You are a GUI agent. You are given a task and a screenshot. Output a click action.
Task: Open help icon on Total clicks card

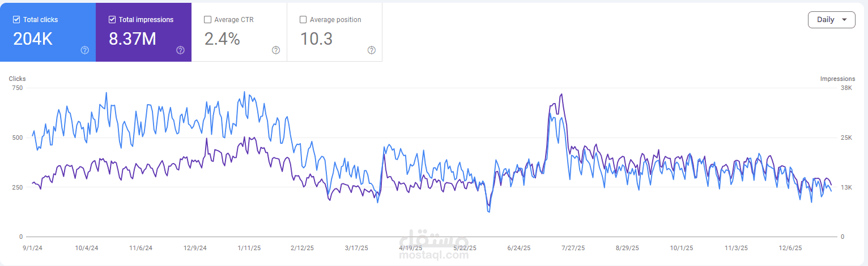coord(85,50)
